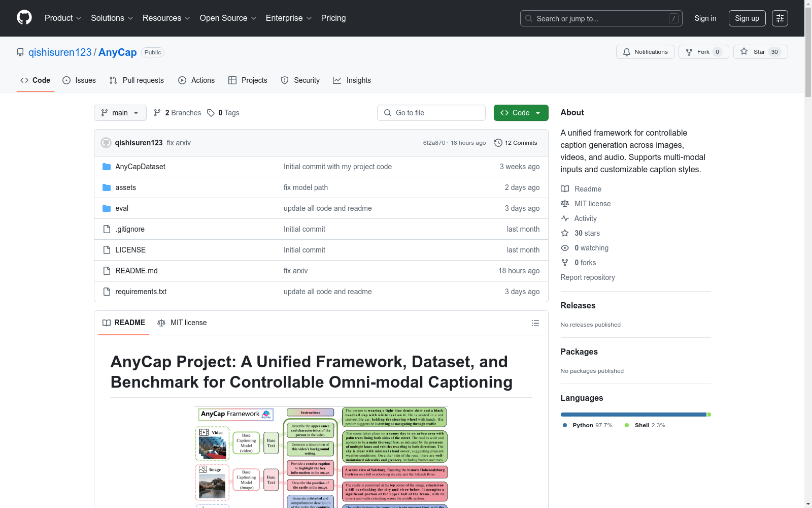
Task: Click the GitHub logo icon
Action: click(x=24, y=18)
